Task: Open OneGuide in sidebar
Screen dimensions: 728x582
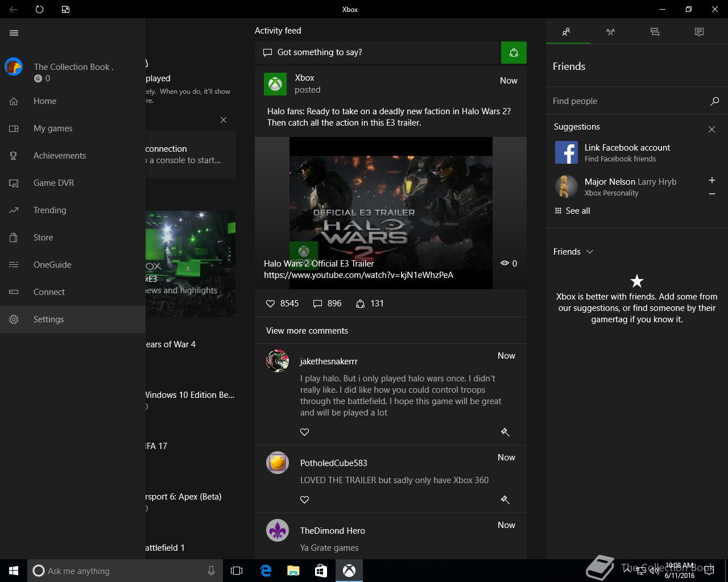Action: point(73,265)
